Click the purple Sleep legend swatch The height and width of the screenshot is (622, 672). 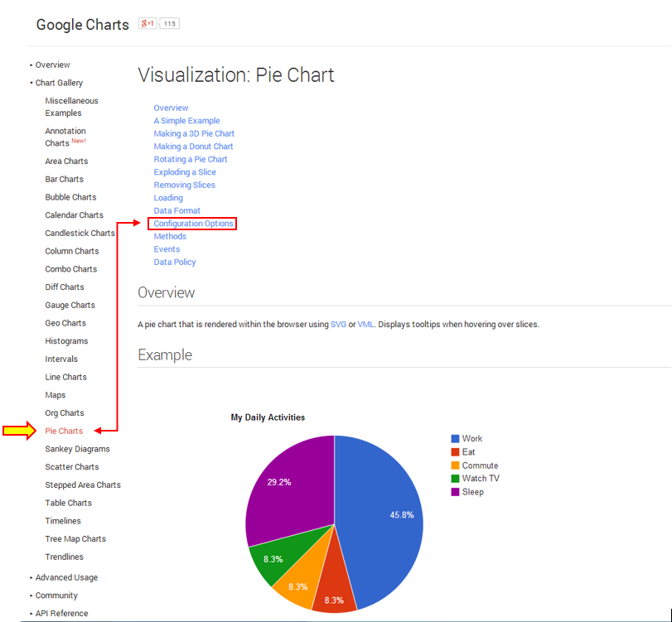(455, 492)
